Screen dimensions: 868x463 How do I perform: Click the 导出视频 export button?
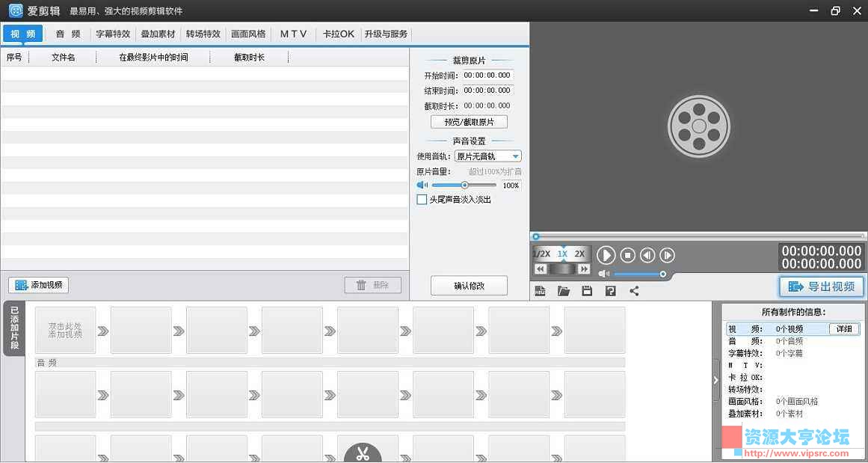(822, 286)
